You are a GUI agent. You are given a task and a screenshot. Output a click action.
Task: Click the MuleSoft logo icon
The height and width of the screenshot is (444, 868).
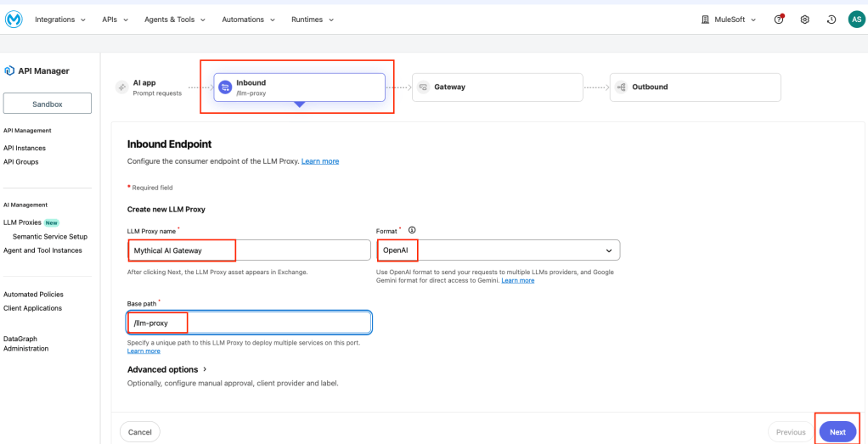tap(12, 20)
